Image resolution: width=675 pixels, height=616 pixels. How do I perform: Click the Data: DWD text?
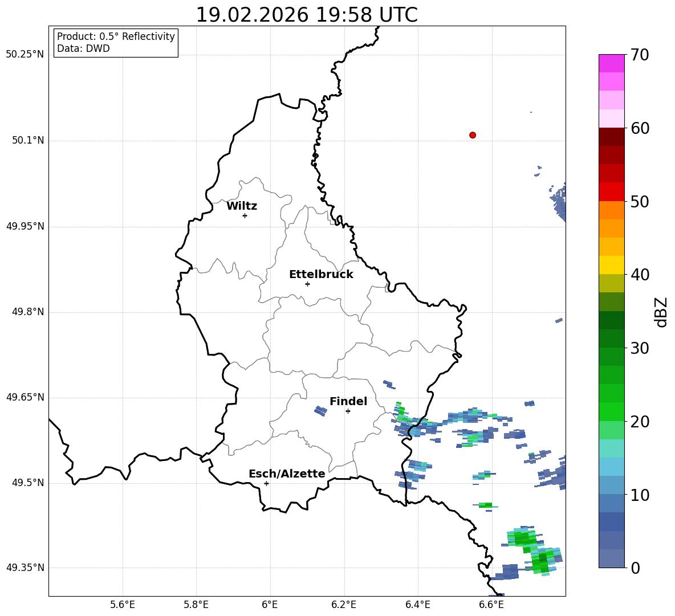click(x=83, y=48)
